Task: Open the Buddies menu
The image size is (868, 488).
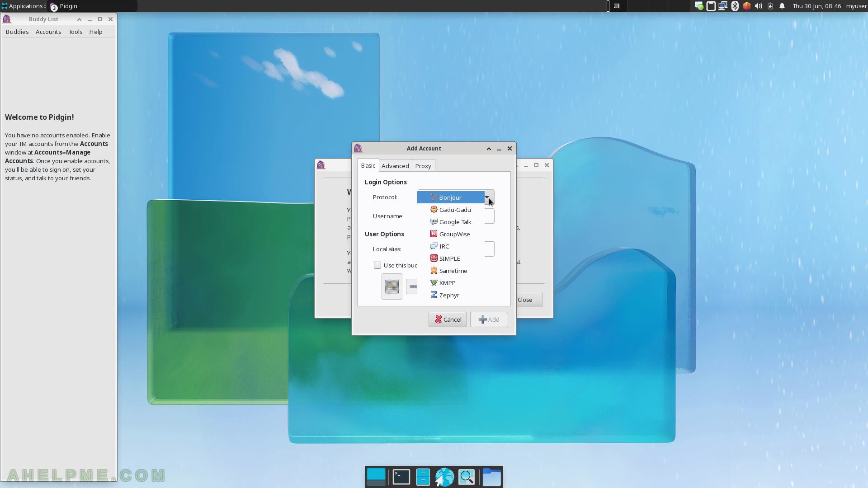Action: point(17,32)
